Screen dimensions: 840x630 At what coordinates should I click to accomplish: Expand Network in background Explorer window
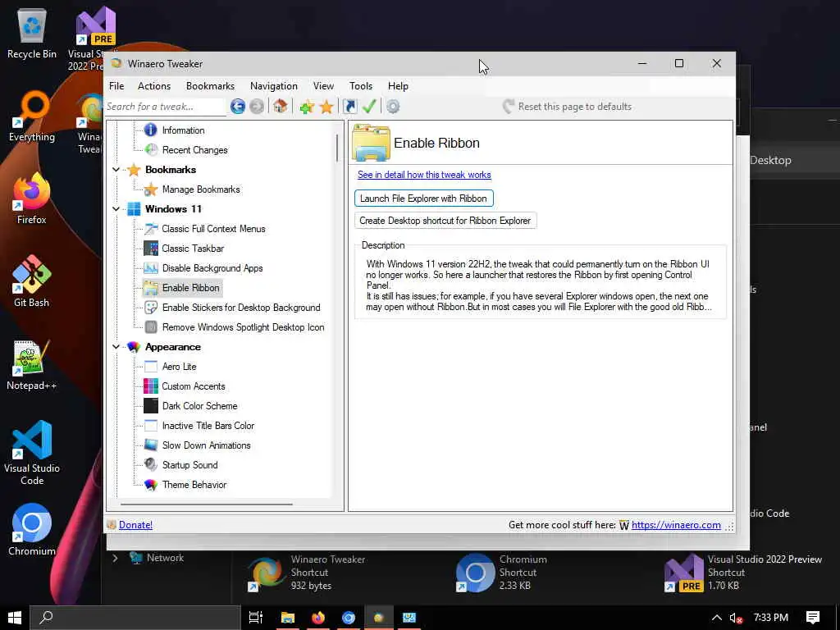click(x=115, y=558)
